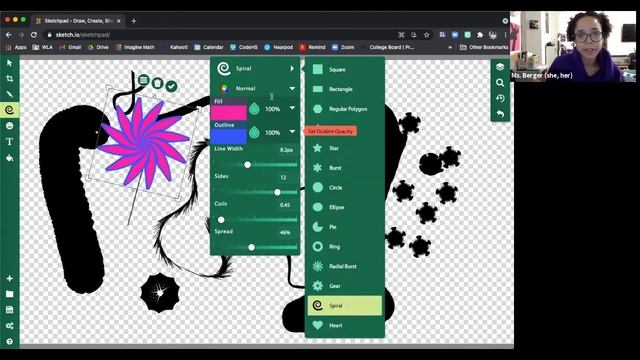Click the Coils slider handle

221,220
